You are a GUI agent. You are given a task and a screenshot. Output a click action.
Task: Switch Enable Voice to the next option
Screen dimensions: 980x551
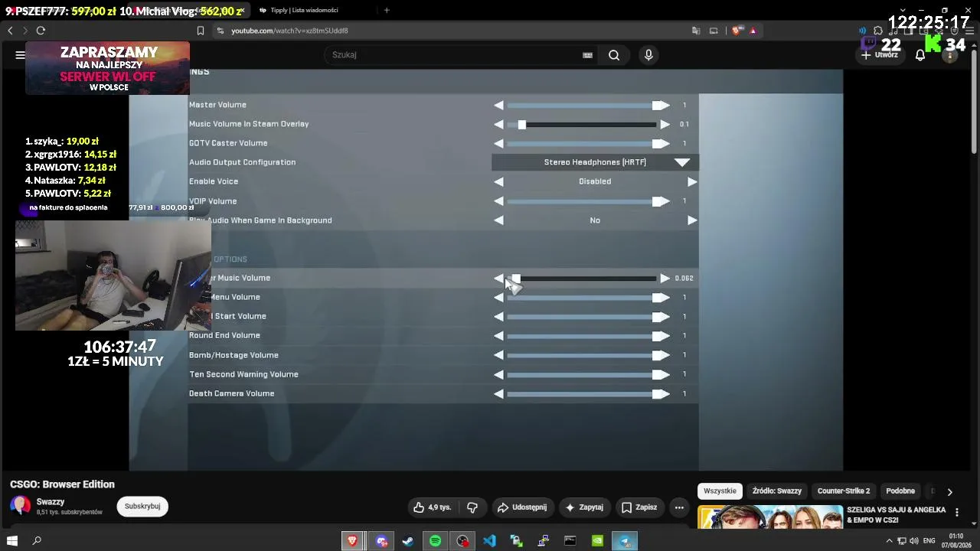[692, 182]
